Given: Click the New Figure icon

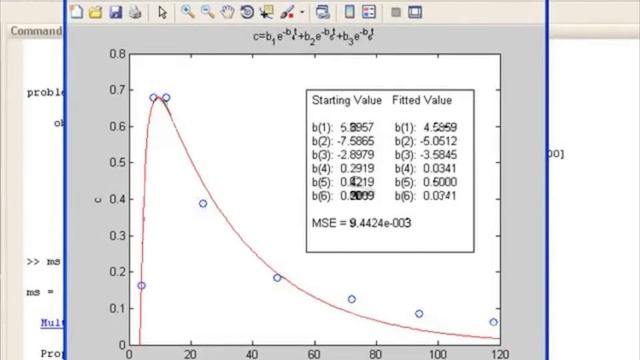Looking at the screenshot, I should [76, 12].
